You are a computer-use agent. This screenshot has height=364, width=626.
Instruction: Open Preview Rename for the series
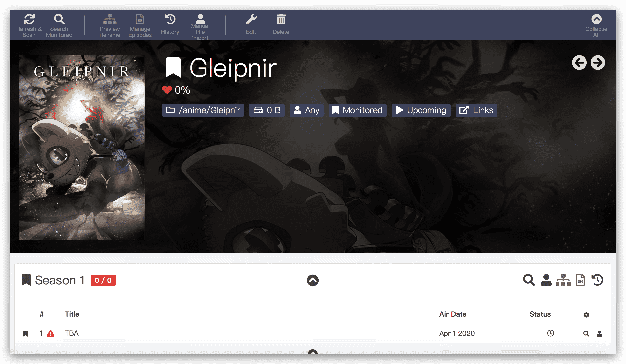pos(110,25)
